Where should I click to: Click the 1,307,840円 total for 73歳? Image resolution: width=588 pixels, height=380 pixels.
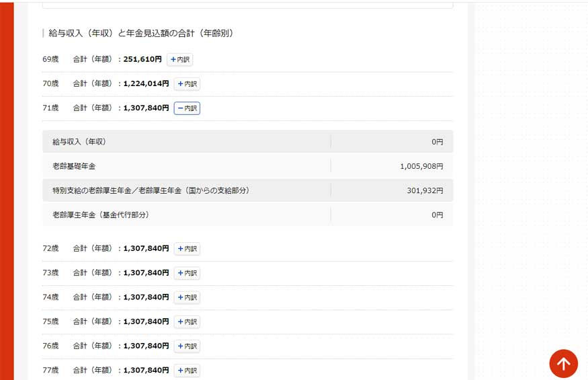[x=146, y=272]
